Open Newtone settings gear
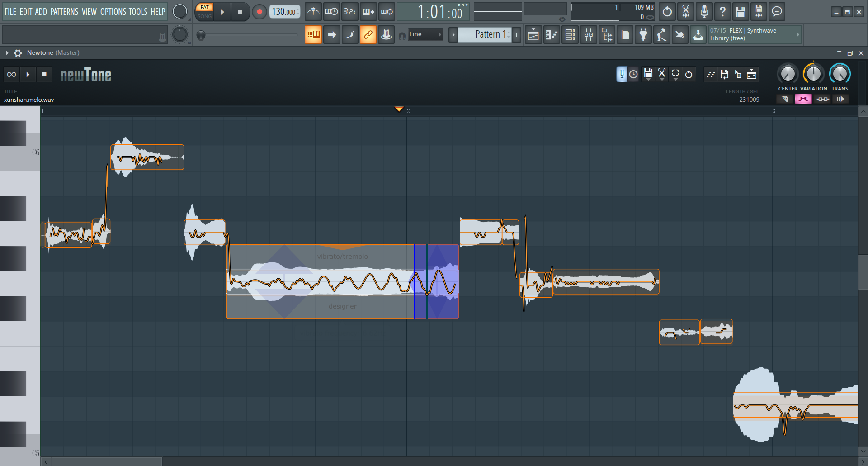The image size is (868, 466). 18,53
